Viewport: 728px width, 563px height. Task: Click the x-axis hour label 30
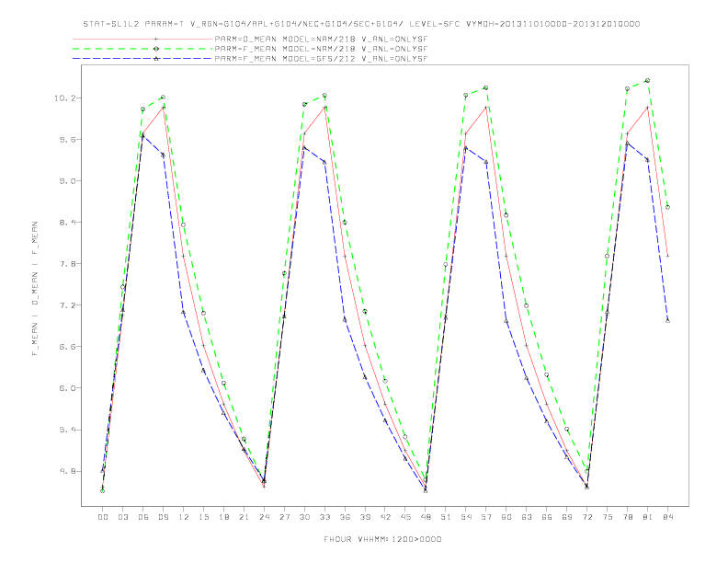point(304,517)
